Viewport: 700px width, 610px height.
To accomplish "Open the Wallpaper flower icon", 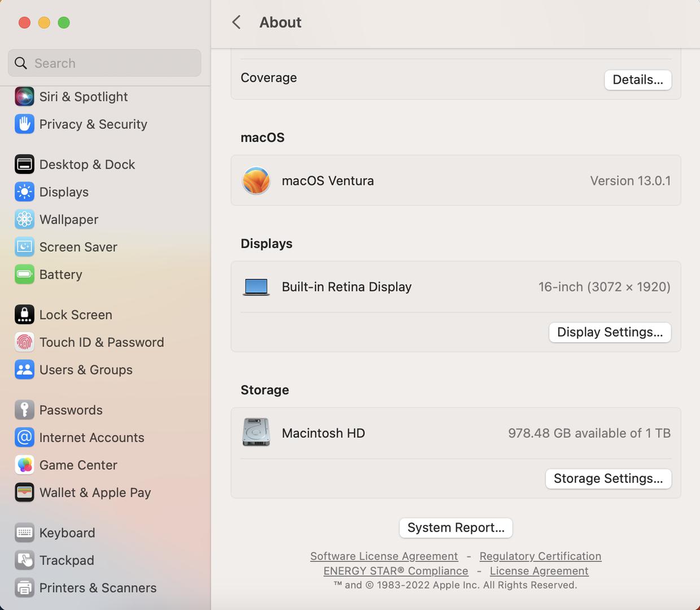I will (24, 219).
